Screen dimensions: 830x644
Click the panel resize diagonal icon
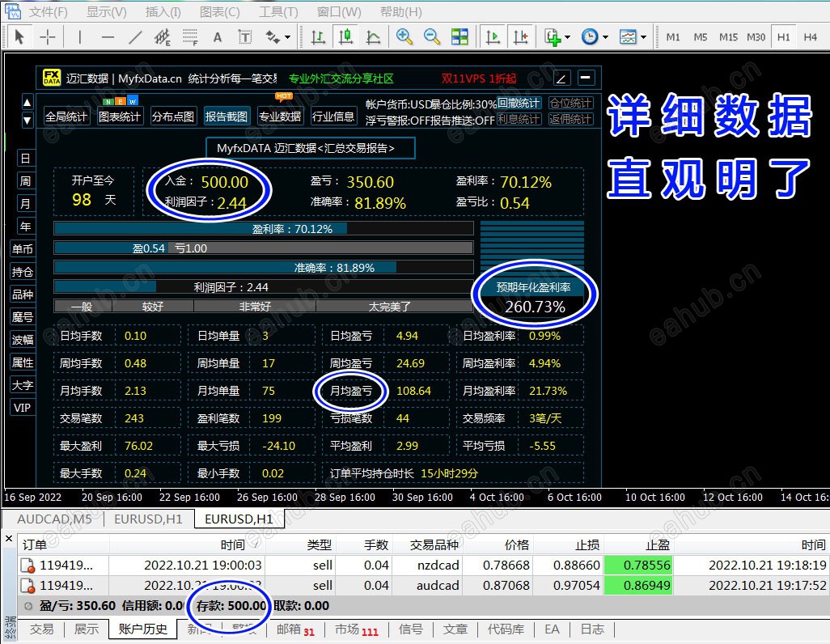pyautogui.click(x=561, y=78)
